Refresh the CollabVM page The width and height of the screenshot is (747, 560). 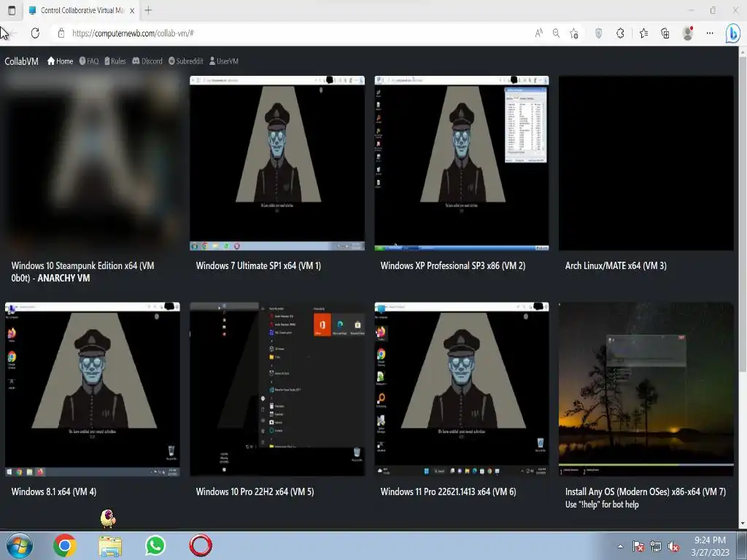pyautogui.click(x=35, y=33)
